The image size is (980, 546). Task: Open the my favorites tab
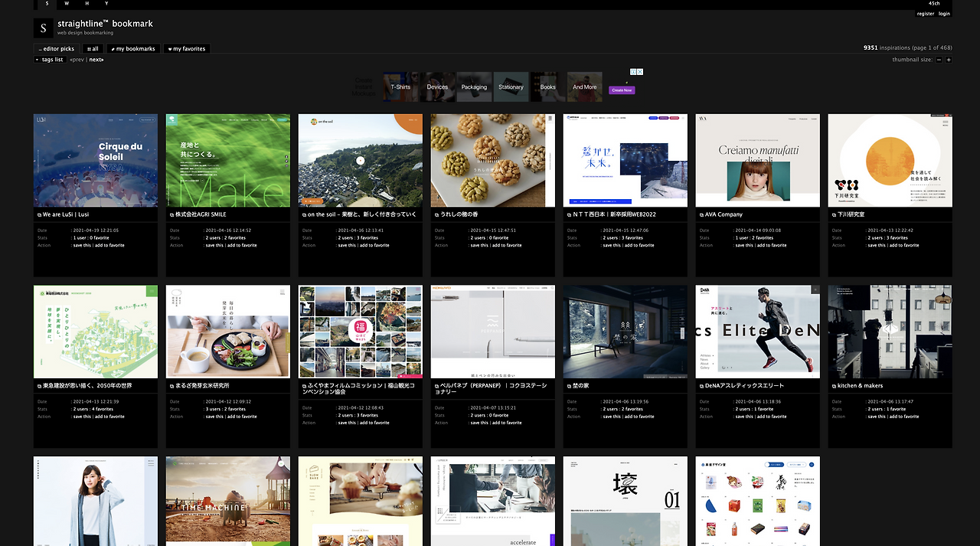click(x=187, y=49)
